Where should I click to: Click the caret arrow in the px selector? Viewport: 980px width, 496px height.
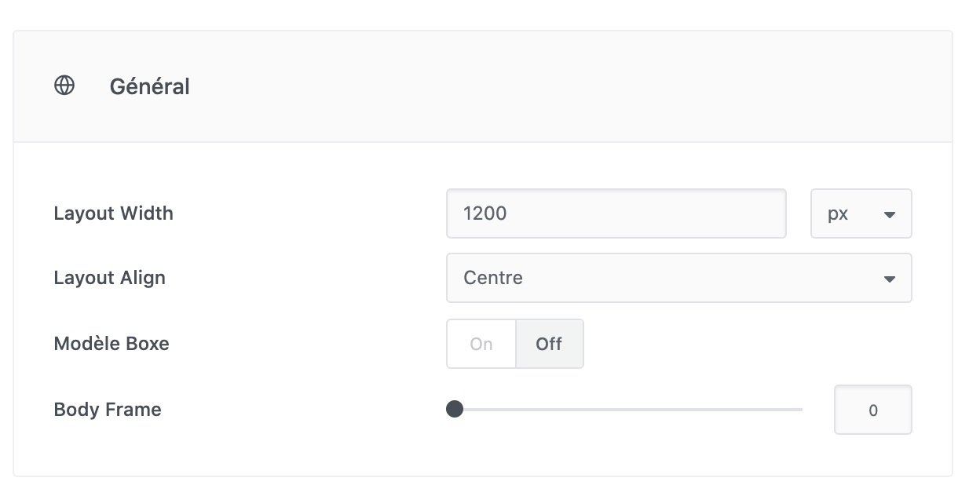pos(890,214)
